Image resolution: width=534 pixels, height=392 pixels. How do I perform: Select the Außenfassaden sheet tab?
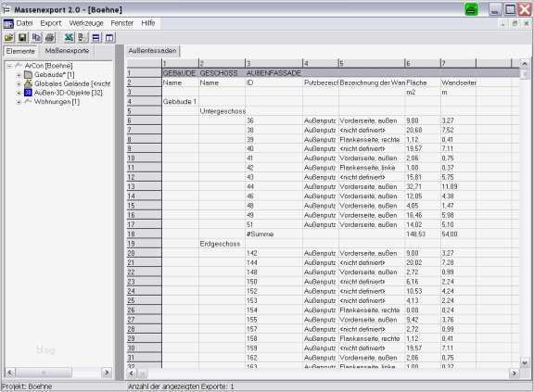[x=152, y=51]
